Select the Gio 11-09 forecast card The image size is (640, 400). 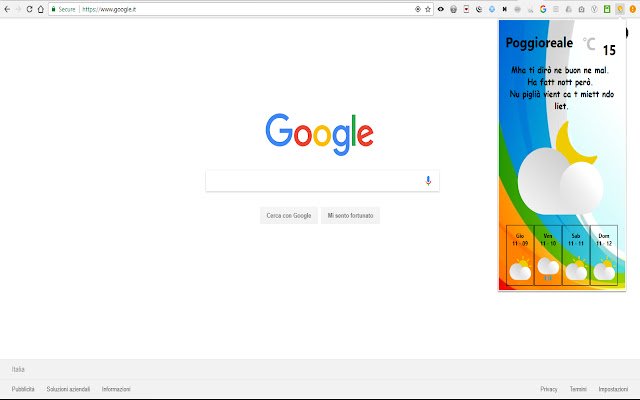(x=520, y=255)
